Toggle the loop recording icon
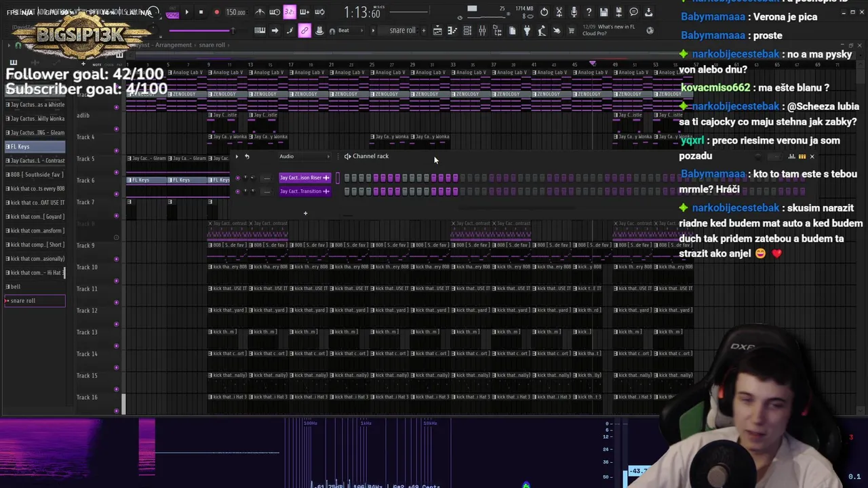This screenshot has width=868, height=488. 319,12
